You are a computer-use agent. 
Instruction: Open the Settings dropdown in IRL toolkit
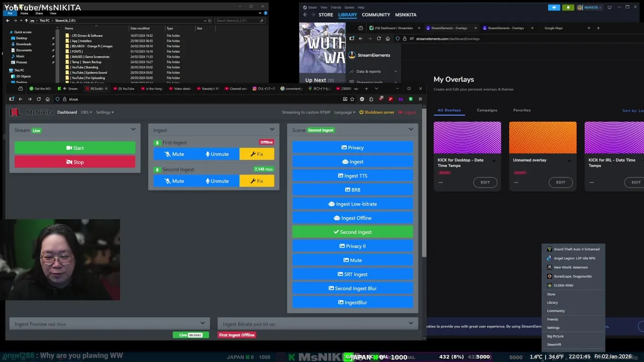click(105, 112)
